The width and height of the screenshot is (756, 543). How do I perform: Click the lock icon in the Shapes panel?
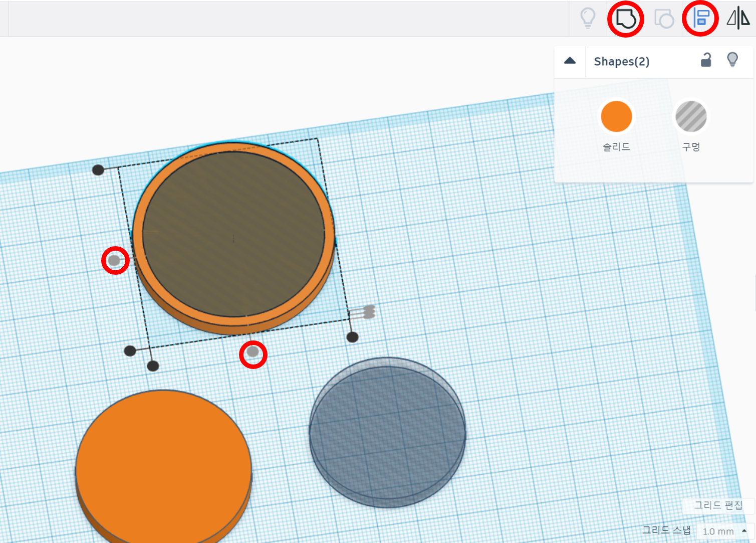click(x=706, y=60)
